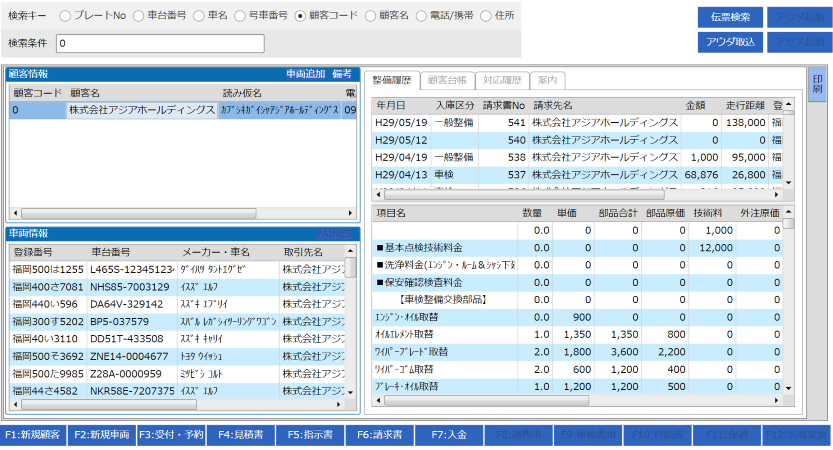Image resolution: width=833 pixels, height=450 pixels.
Task: Select vehicle 福岡500た9985
Action: pos(177,373)
